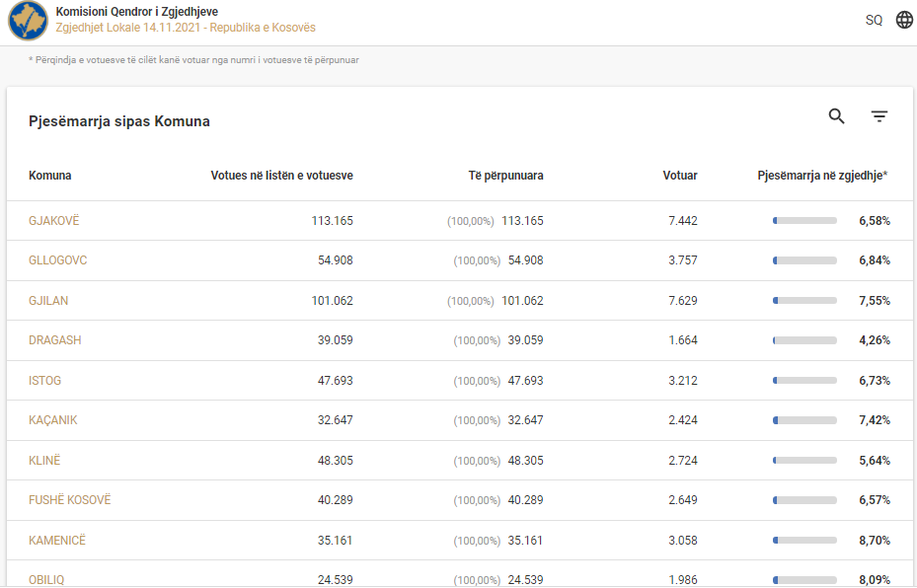
Task: Open the KAMENICË municipality link
Action: [x=57, y=540]
